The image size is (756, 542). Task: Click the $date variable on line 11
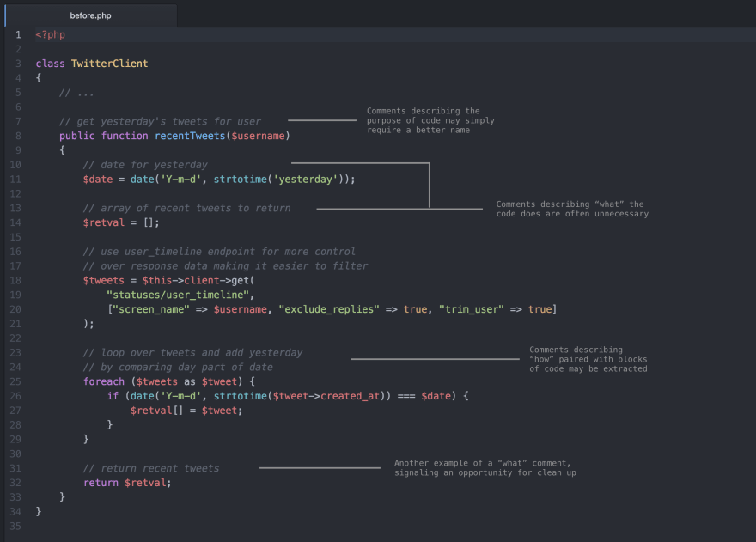click(x=98, y=180)
